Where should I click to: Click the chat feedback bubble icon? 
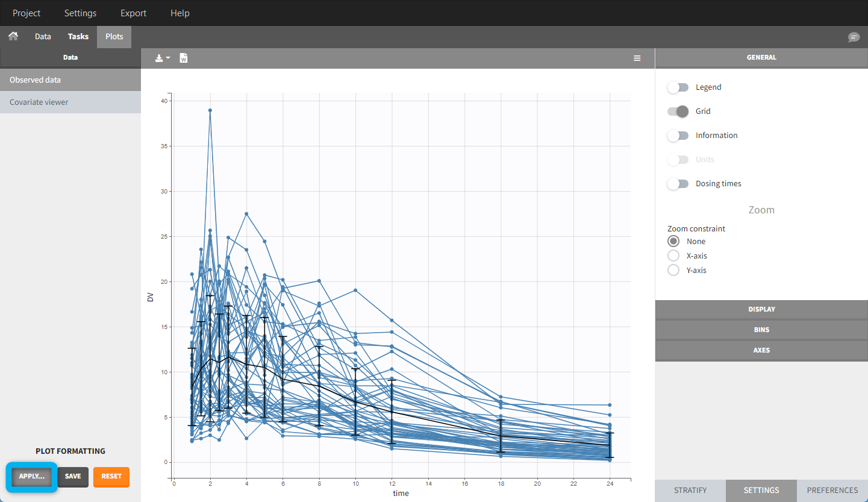click(x=854, y=37)
